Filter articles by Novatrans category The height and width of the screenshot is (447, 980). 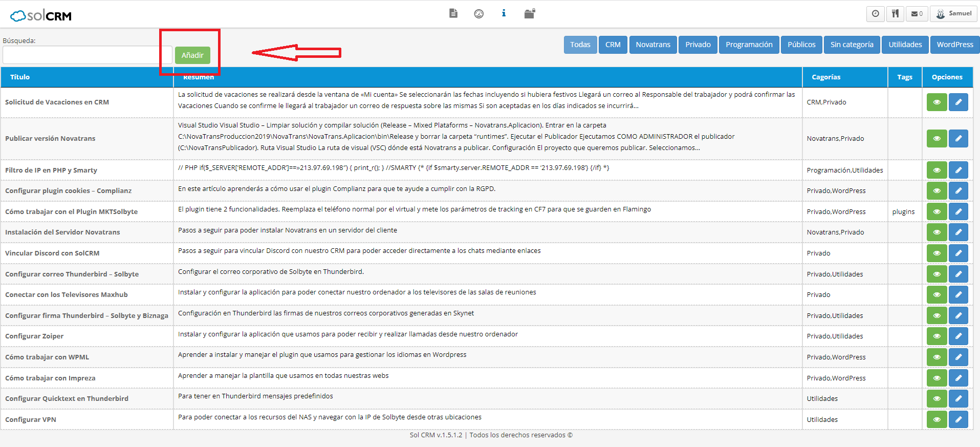tap(653, 45)
